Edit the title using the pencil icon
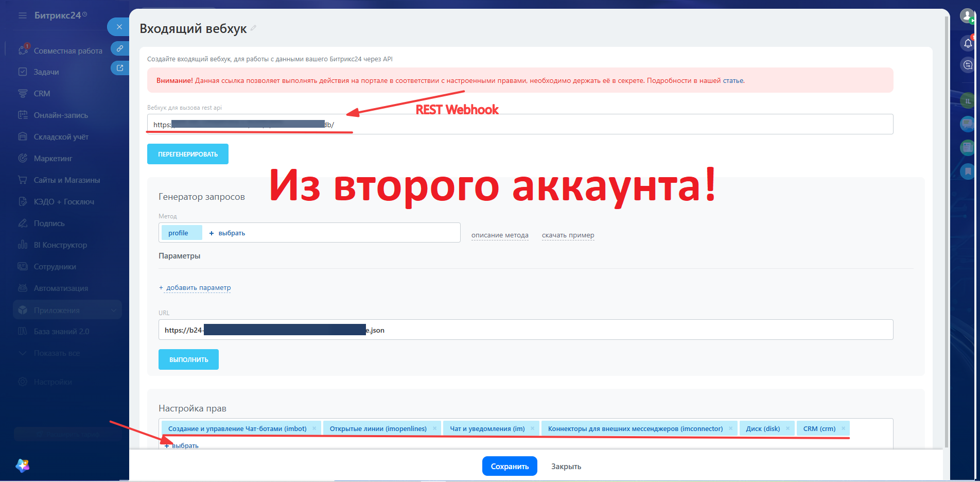Screen dimensions: 980x482 pyautogui.click(x=253, y=28)
